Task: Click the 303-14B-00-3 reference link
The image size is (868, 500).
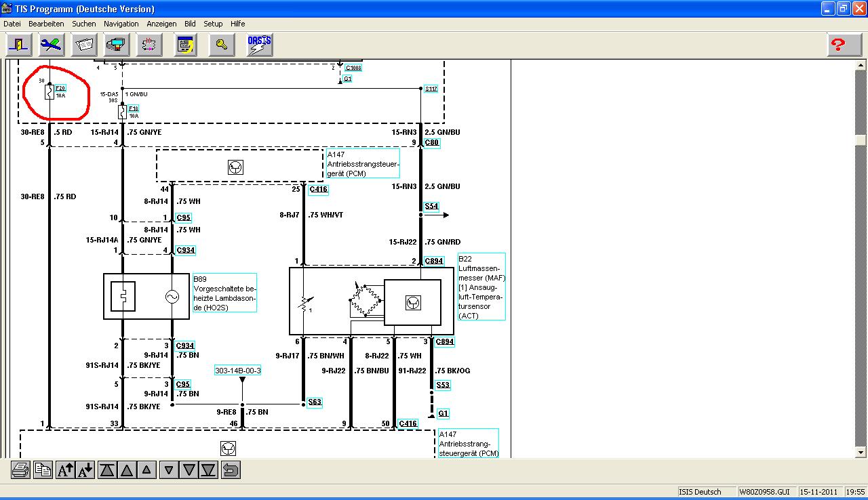Action: [x=238, y=371]
